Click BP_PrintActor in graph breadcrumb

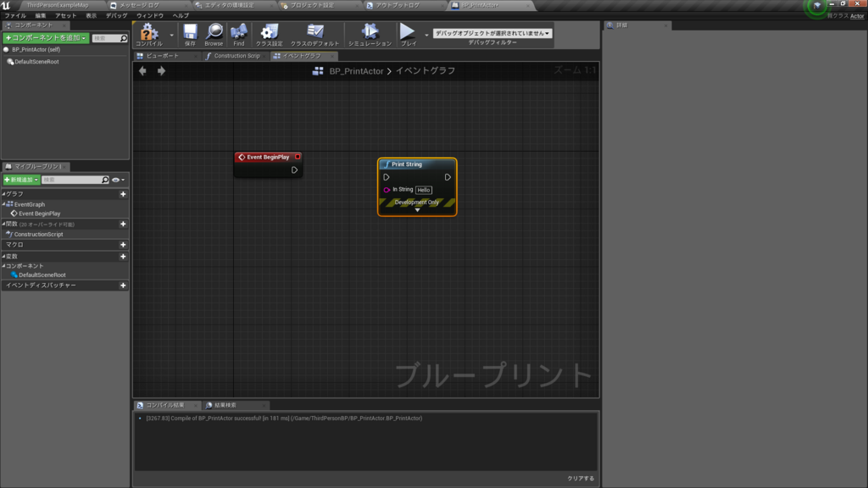click(356, 71)
